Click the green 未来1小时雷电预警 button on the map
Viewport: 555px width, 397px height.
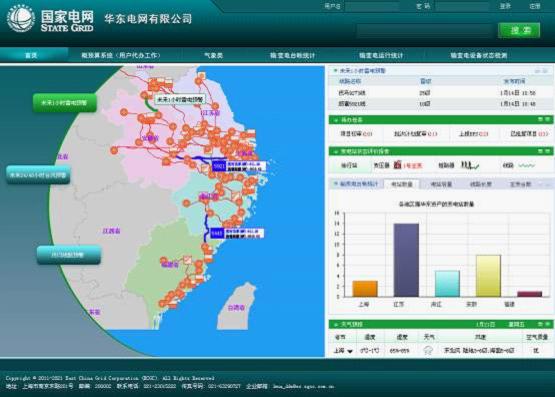[x=64, y=103]
